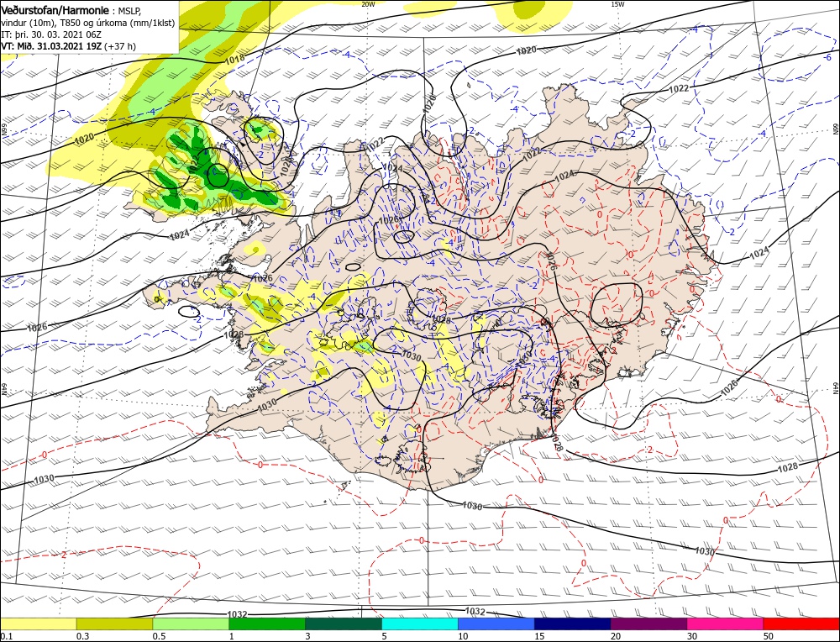Select the dark green 3 mm legend swatch
This screenshot has width=840, height=642.
[344, 624]
